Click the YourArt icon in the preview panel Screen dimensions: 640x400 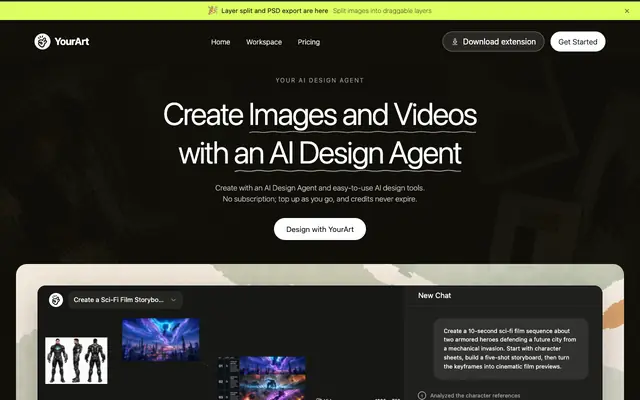pos(56,300)
